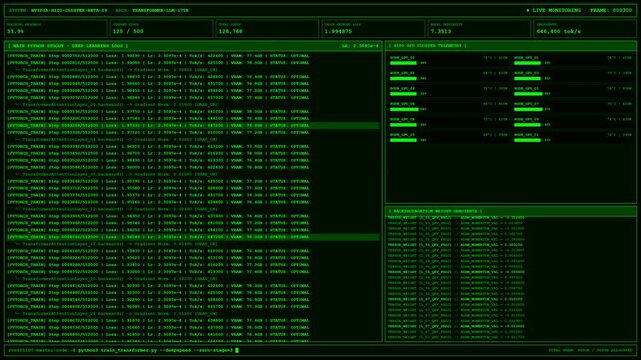641x360 pixels.
Task: Click log row Step 0002944/512000
Action: [x=193, y=84]
